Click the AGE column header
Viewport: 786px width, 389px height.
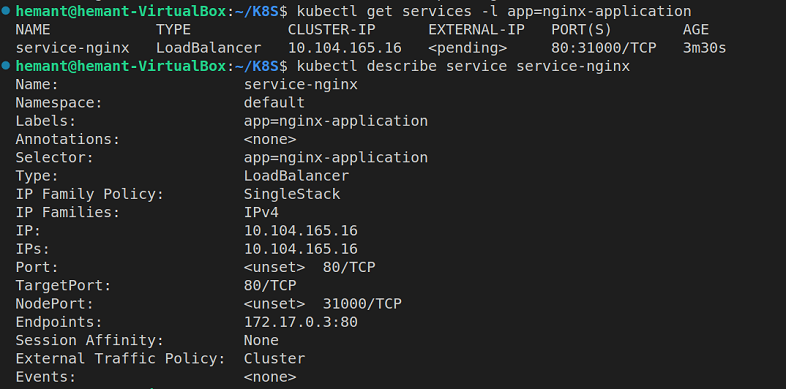coord(696,30)
